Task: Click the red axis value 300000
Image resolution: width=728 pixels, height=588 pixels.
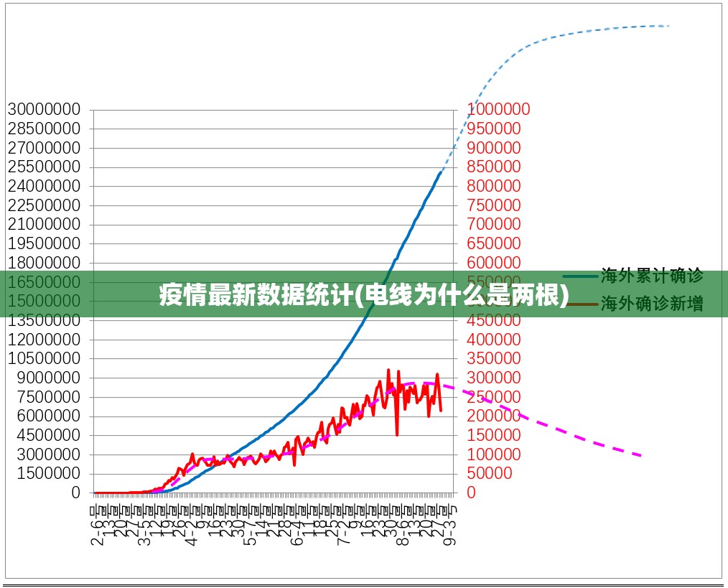Action: pyautogui.click(x=493, y=378)
